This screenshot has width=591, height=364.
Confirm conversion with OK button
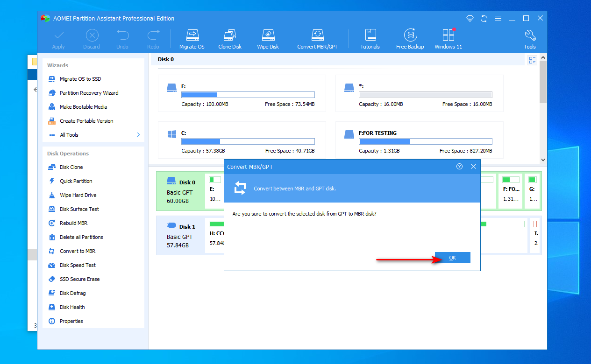point(452,258)
